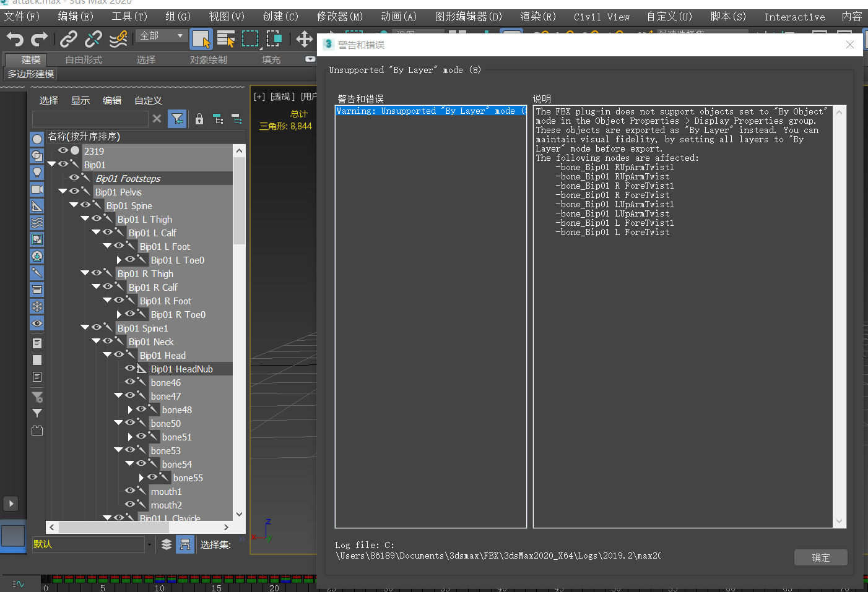The image size is (868, 592).
Task: Collapse the Bip01 root node
Action: pos(51,164)
